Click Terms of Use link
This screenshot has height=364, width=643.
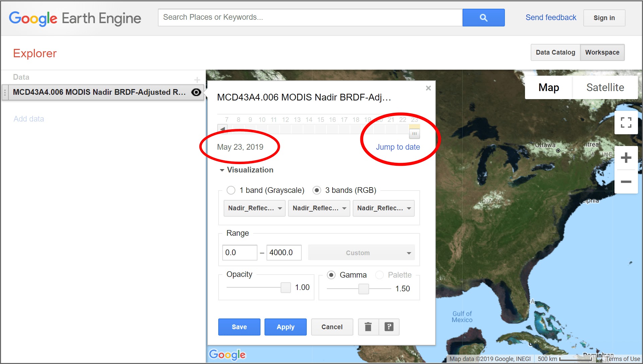[x=623, y=359]
